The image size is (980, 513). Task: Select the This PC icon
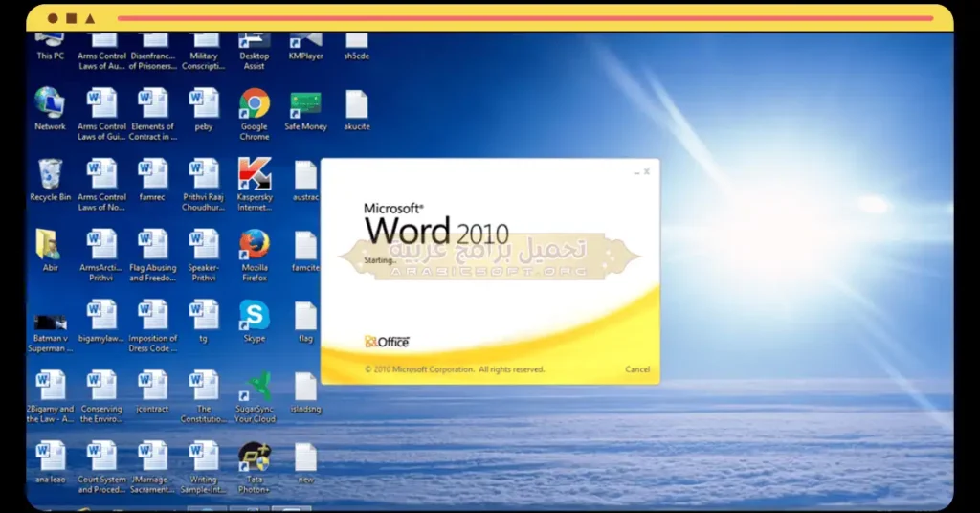tap(50, 40)
